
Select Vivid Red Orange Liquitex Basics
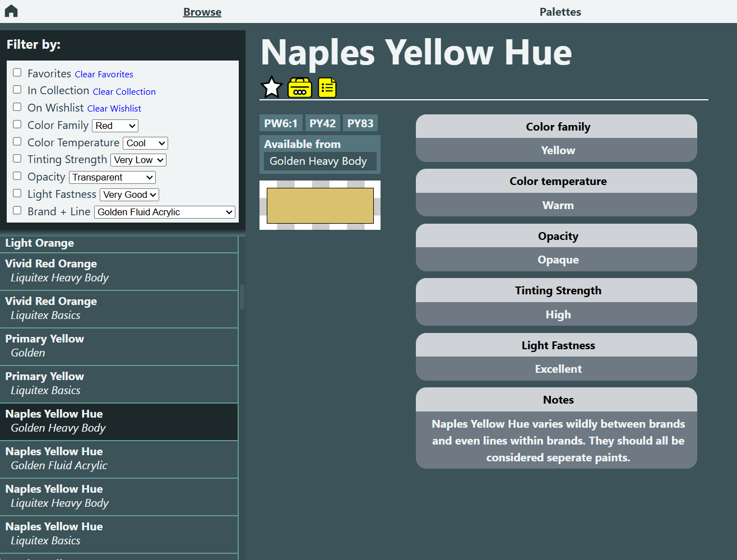coord(119,309)
